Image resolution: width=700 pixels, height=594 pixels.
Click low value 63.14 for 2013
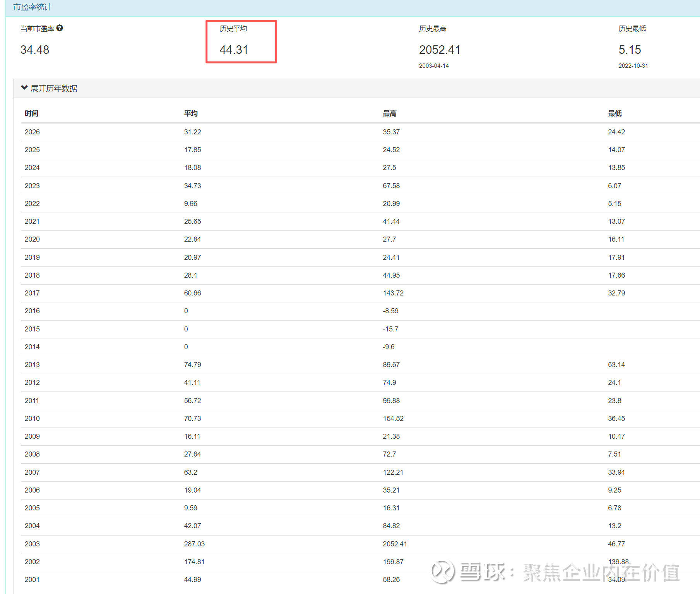click(616, 365)
